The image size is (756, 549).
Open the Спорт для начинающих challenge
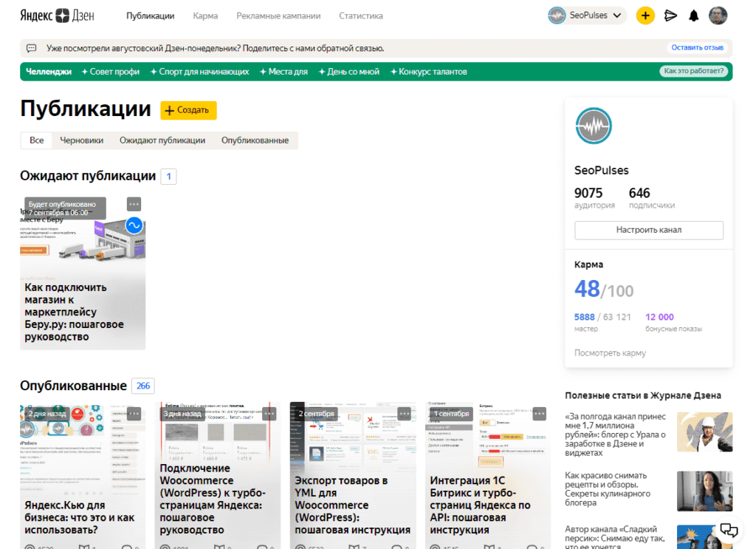tap(199, 72)
